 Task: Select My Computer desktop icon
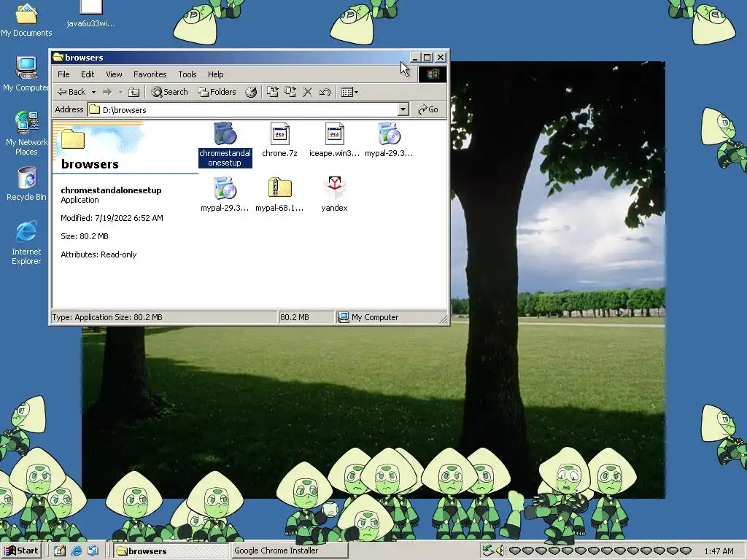26,74
